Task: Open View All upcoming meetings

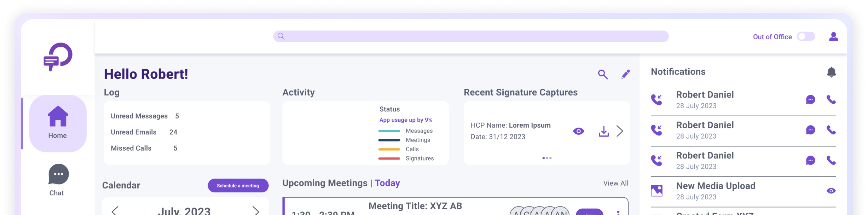Action: click(615, 183)
